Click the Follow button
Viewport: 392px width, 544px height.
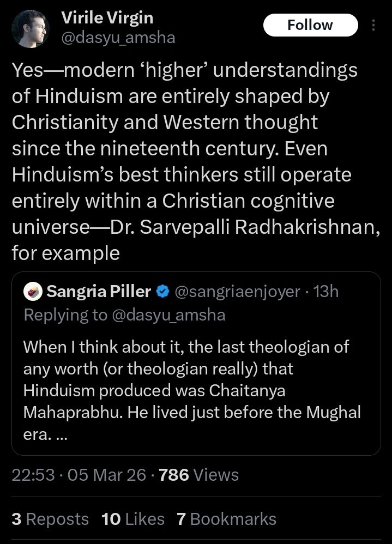[x=310, y=25]
